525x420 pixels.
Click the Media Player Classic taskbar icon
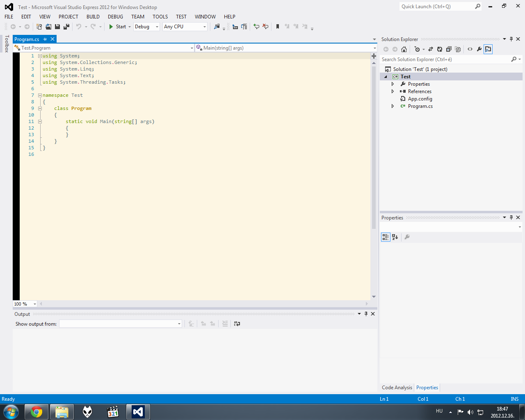coord(112,412)
